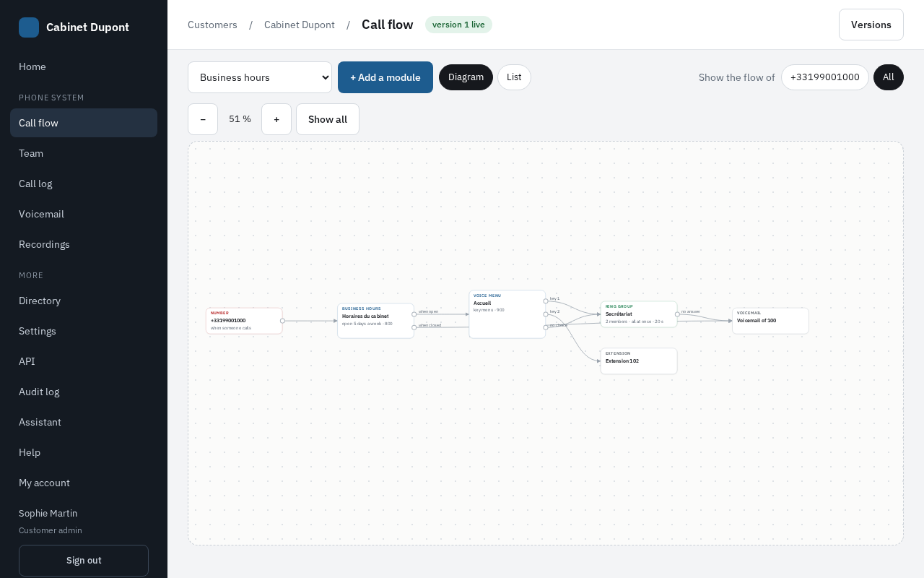Select the Accueil voice menu node

[x=507, y=314]
